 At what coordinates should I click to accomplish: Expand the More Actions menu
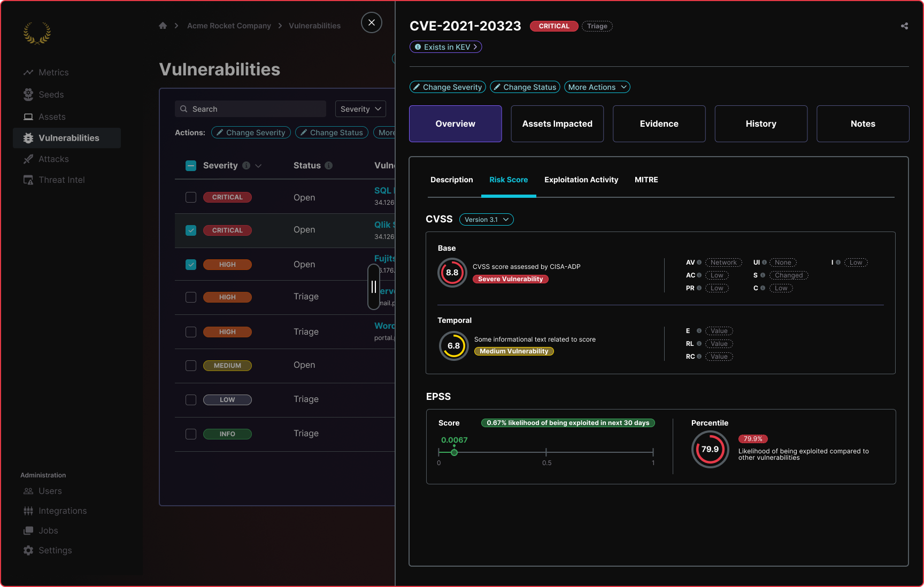[x=596, y=87]
